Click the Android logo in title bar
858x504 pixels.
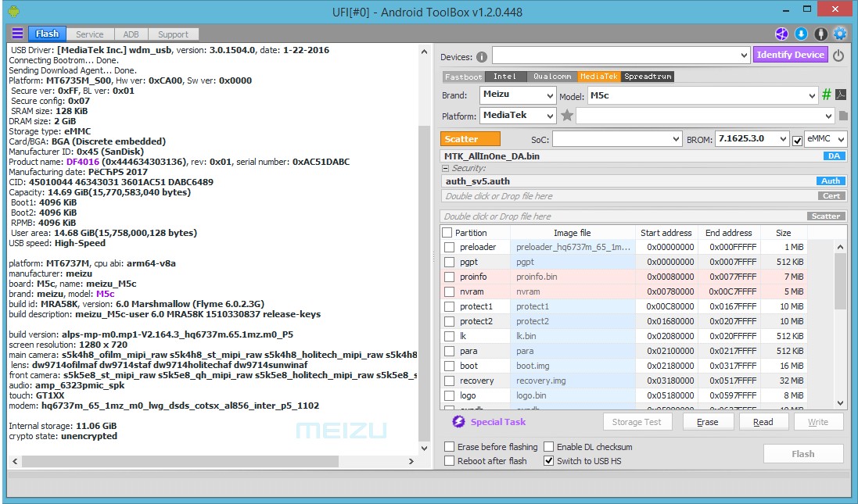(x=14, y=11)
